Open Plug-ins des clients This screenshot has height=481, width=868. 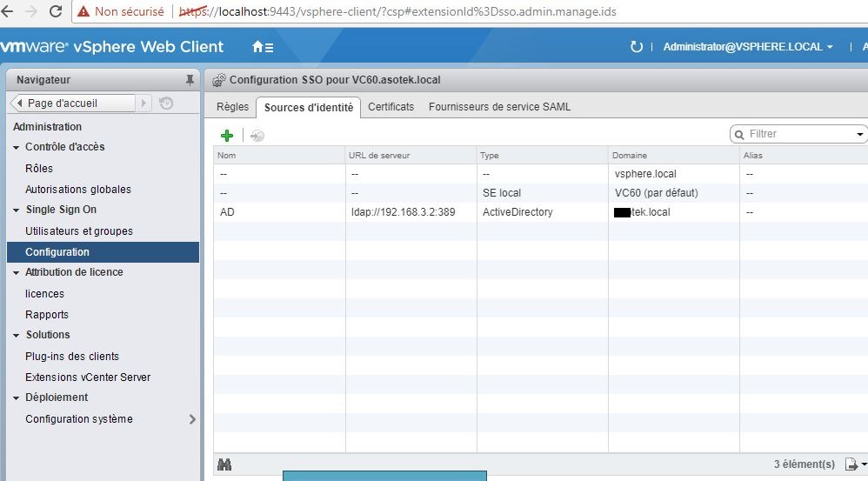coord(72,357)
